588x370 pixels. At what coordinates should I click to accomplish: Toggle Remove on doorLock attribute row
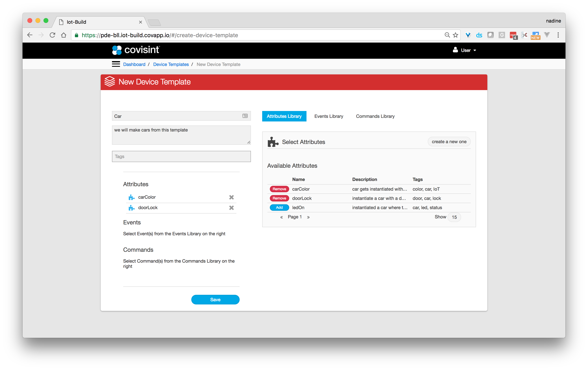[x=279, y=198]
